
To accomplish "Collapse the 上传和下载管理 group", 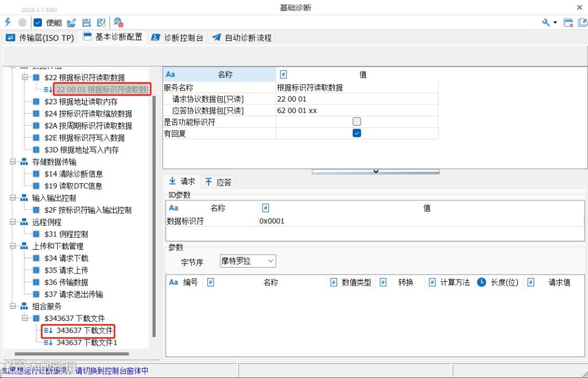I will coord(13,246).
